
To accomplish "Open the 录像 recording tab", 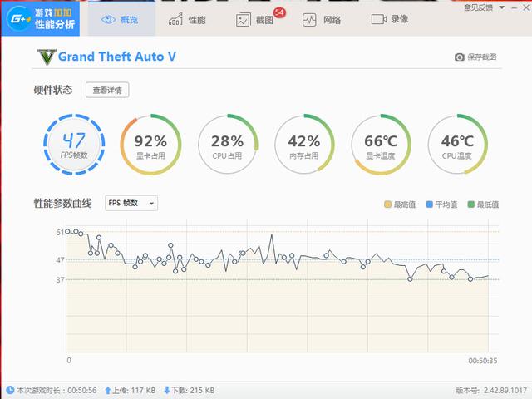I will [390, 19].
